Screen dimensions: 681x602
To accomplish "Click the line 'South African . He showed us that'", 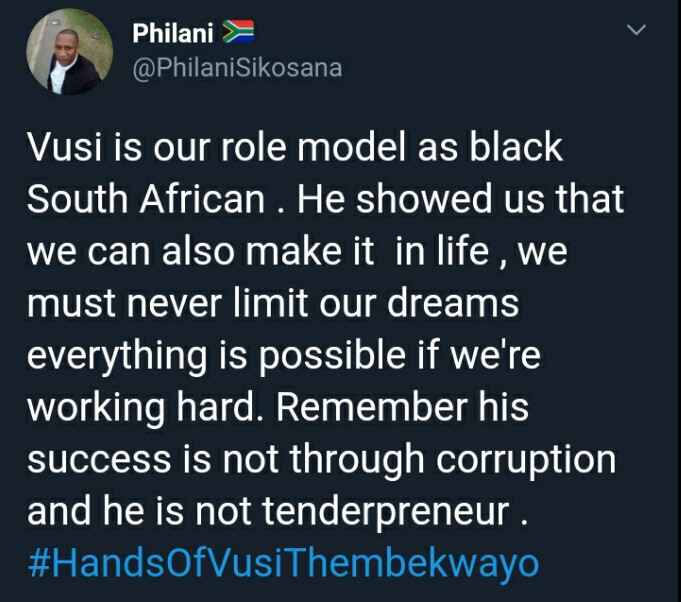I will [x=326, y=198].
